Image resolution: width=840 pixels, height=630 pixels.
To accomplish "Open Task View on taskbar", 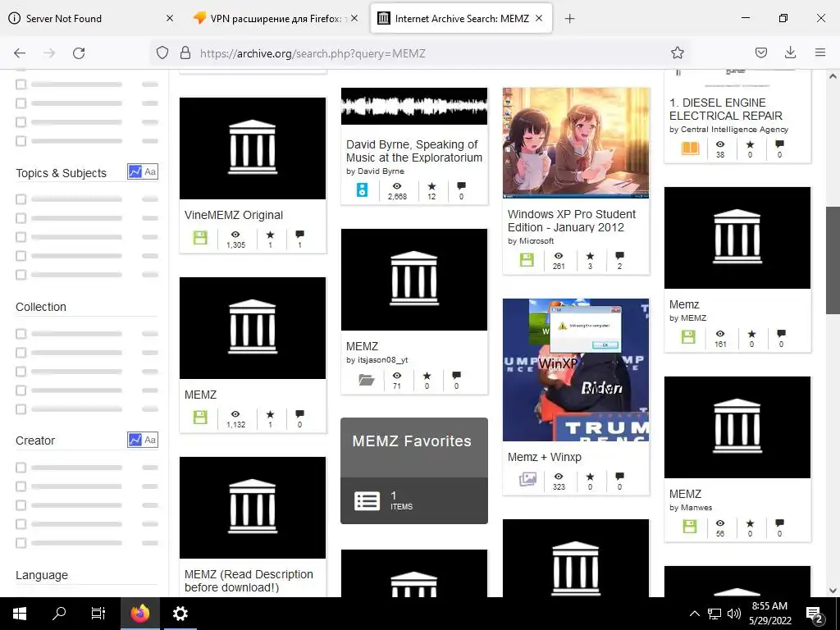I will coord(98,614).
